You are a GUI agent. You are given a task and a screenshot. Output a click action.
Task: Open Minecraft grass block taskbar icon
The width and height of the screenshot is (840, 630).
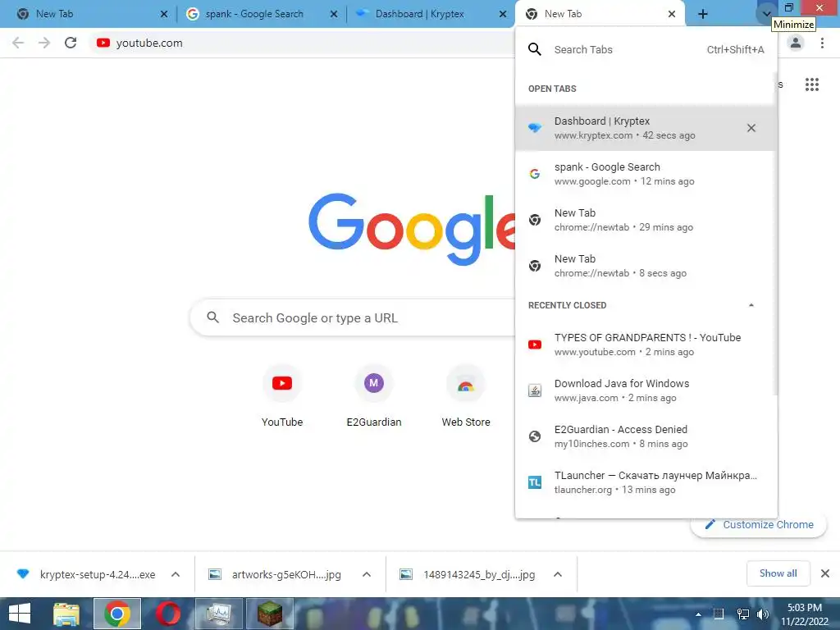[x=270, y=614]
